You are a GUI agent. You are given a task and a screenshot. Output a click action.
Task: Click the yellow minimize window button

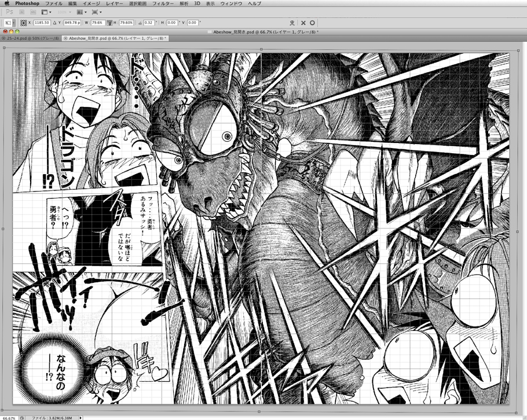pos(11,32)
